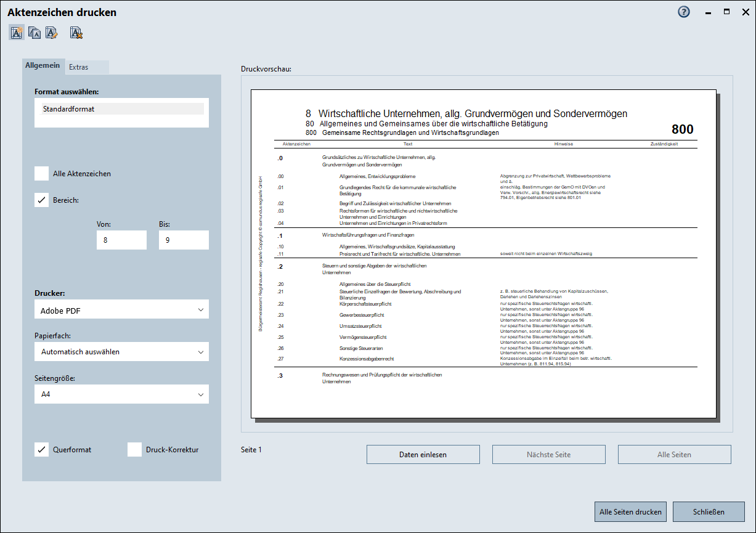Click the Bis input field
The height and width of the screenshot is (533, 756).
point(184,240)
